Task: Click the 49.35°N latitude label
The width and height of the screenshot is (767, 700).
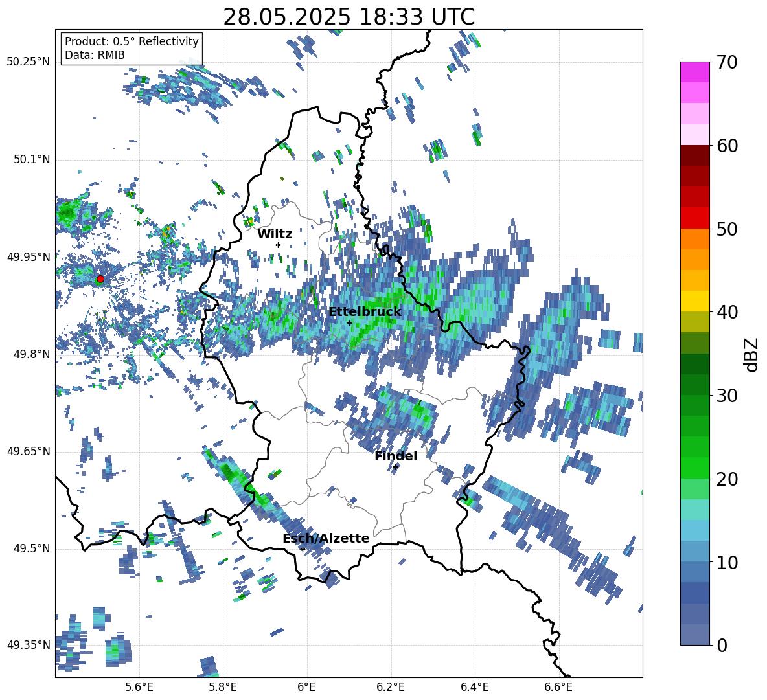Action: pos(29,645)
